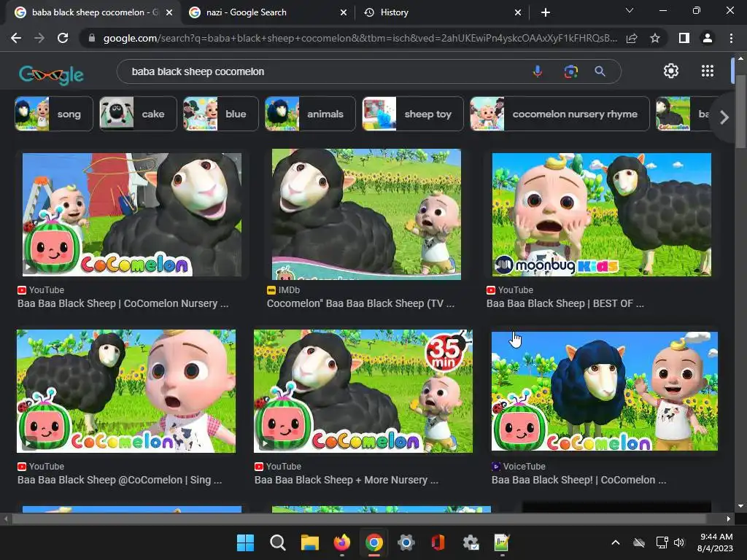Reload the current page
The image size is (747, 560).
[x=63, y=38]
